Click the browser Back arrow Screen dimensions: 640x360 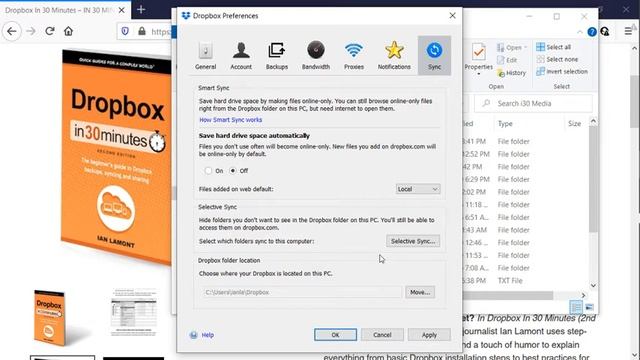click(x=12, y=31)
